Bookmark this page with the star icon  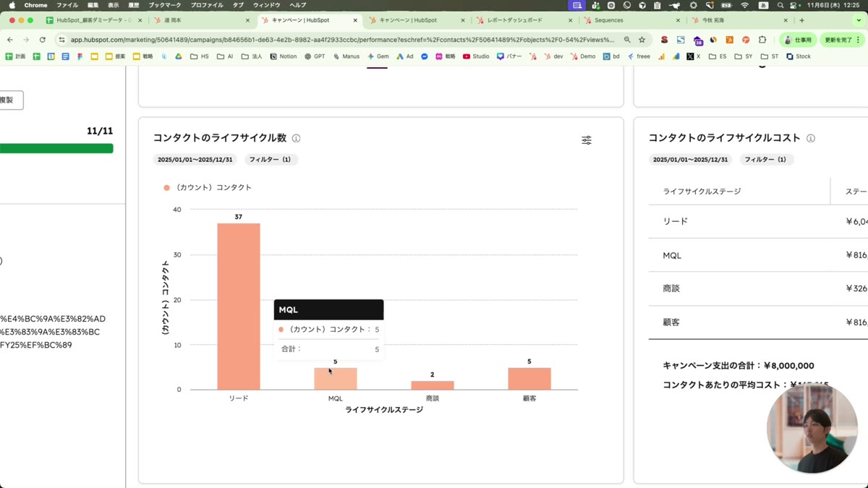pos(642,40)
